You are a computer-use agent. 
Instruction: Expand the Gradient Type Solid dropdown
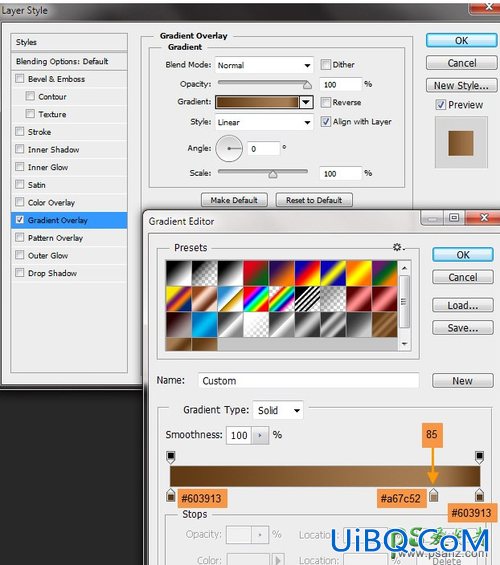tap(278, 410)
